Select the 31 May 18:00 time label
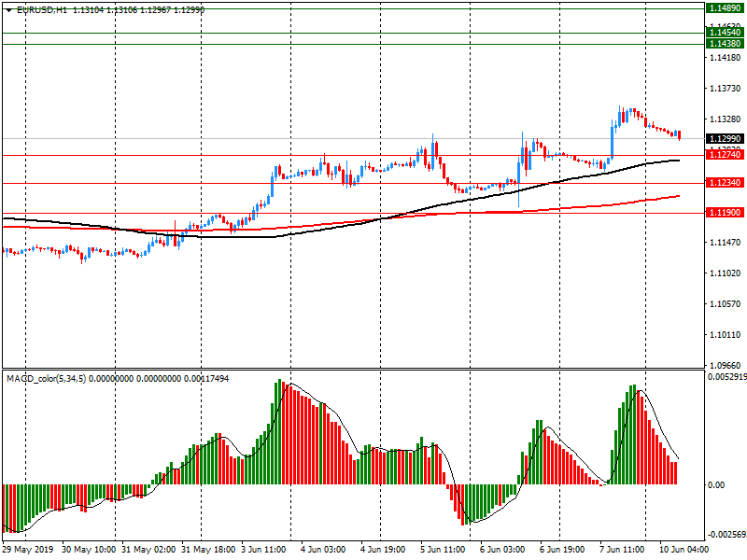This screenshot has height=560, width=747. point(208,550)
